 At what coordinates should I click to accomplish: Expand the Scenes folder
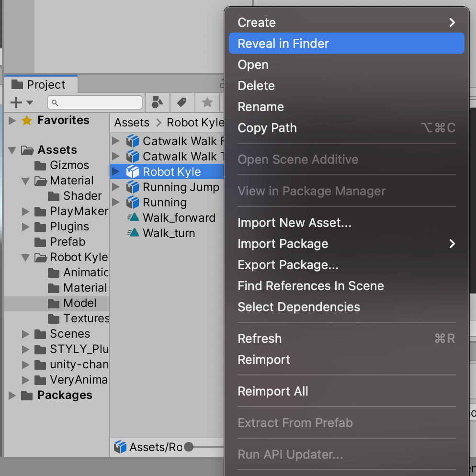[25, 334]
